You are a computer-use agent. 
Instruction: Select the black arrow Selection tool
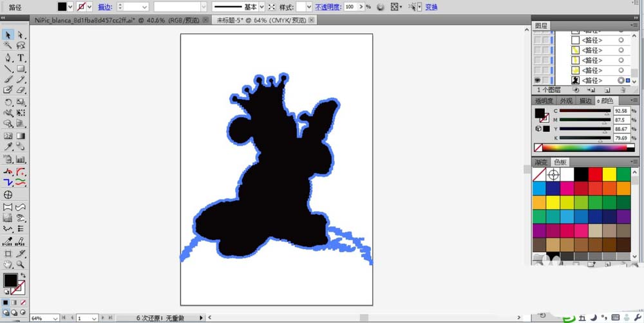click(8, 35)
